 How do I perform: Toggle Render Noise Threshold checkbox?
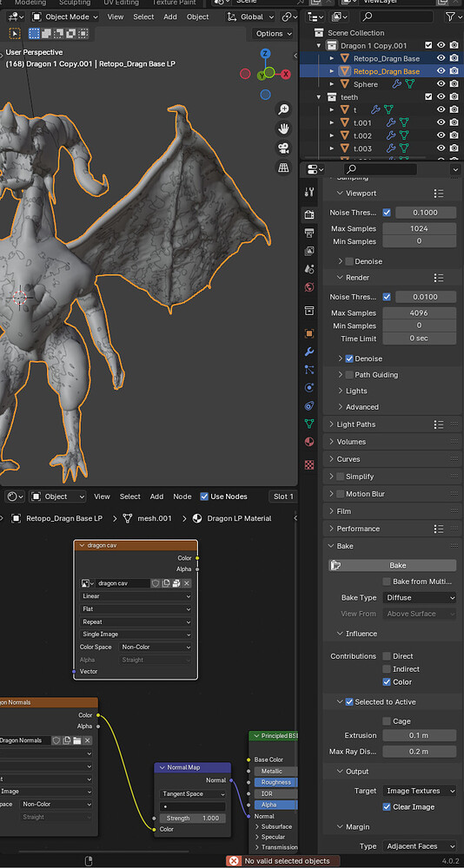387,297
